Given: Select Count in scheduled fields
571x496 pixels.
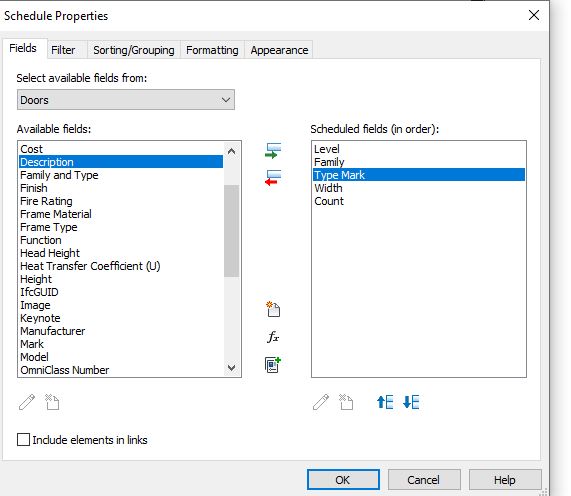Looking at the screenshot, I should click(419, 201).
